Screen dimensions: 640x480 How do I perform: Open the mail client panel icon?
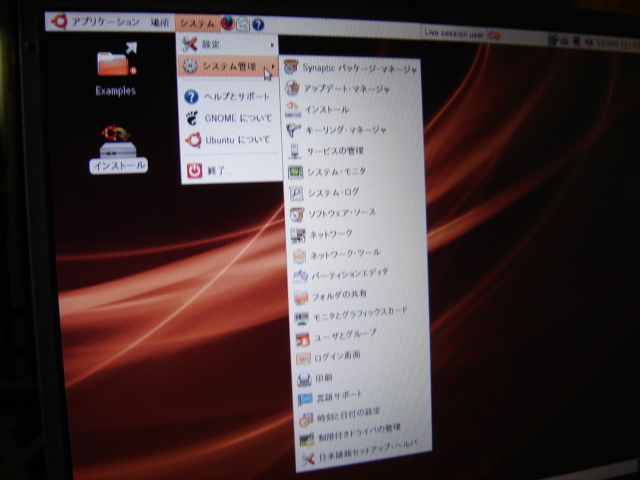tap(243, 24)
